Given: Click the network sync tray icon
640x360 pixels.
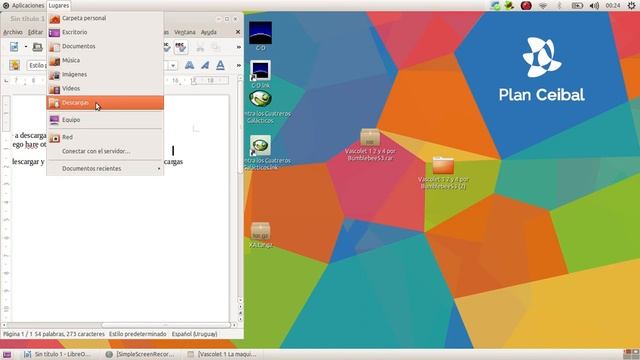Looking at the screenshot, I should [x=495, y=6].
